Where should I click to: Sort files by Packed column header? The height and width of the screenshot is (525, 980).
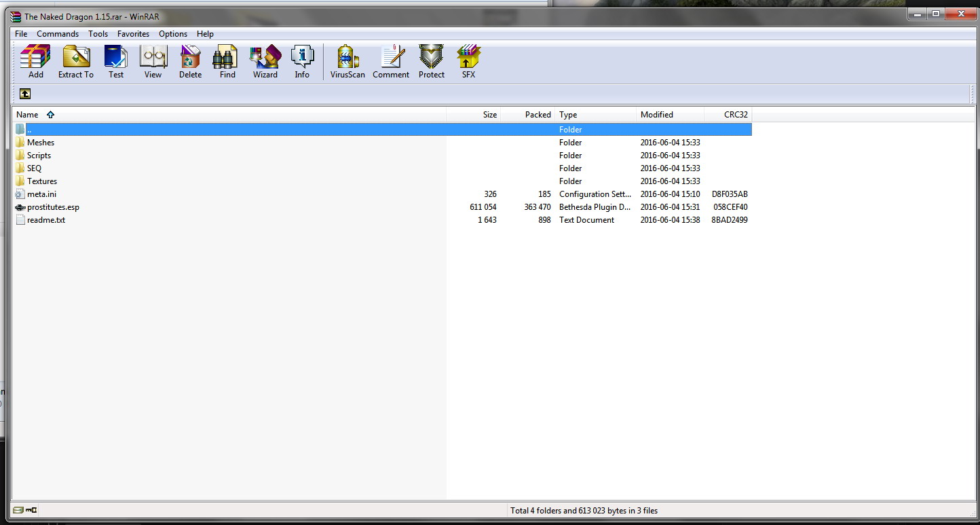528,115
